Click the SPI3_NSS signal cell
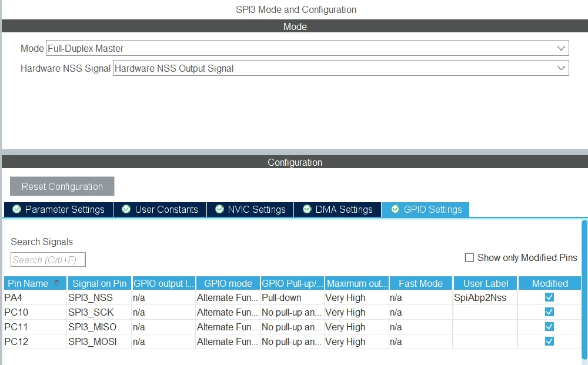This screenshot has height=365, width=588. point(99,297)
